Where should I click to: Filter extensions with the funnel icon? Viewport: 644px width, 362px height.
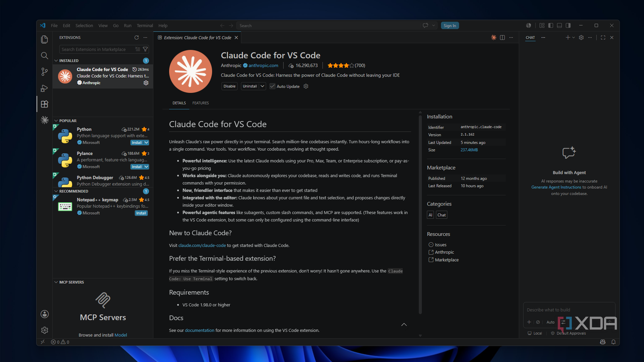click(145, 49)
